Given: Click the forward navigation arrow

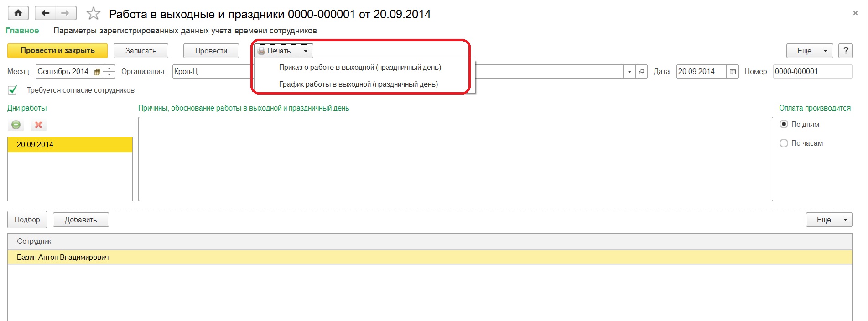Looking at the screenshot, I should tap(66, 13).
